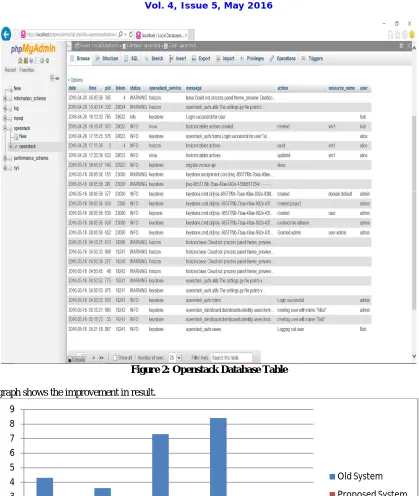
Task: Toggle the Show all checkbox
Action: pyautogui.click(x=115, y=358)
